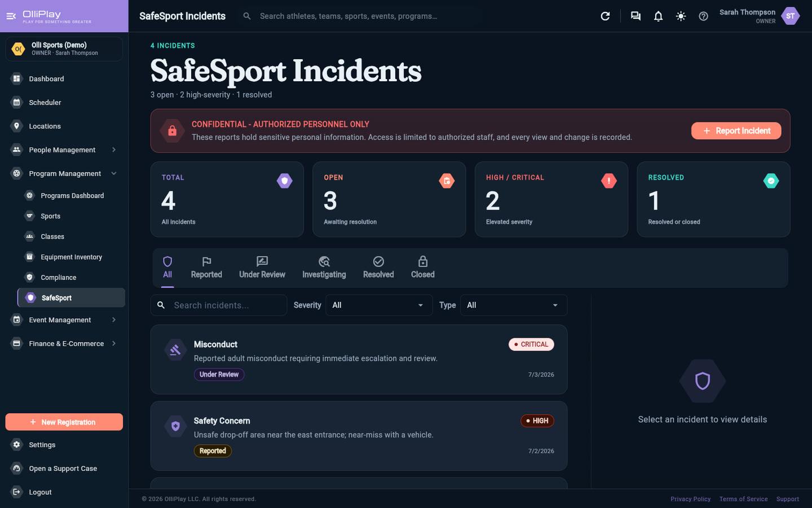The width and height of the screenshot is (812, 508).
Task: Switch to the Reported tab
Action: [x=206, y=268]
